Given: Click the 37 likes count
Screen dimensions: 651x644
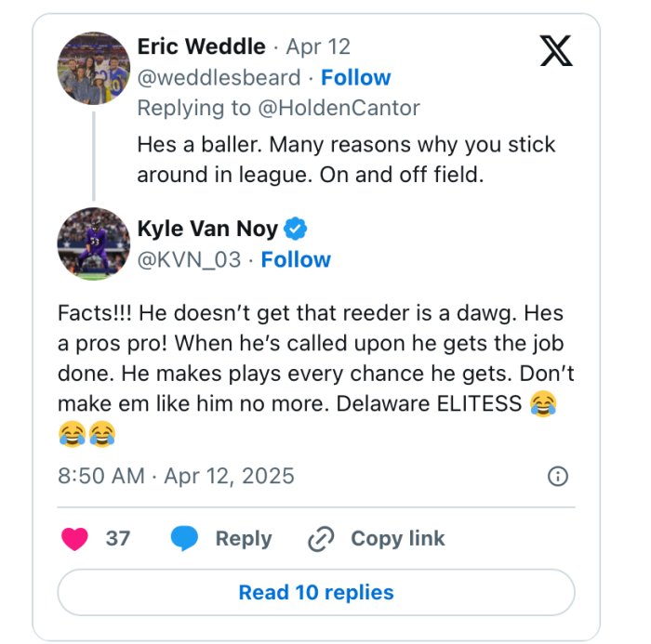Looking at the screenshot, I should [118, 538].
